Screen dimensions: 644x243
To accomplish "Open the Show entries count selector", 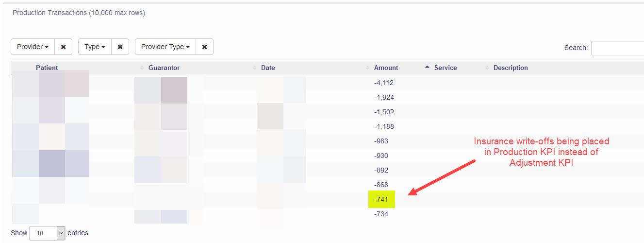I will 47,233.
